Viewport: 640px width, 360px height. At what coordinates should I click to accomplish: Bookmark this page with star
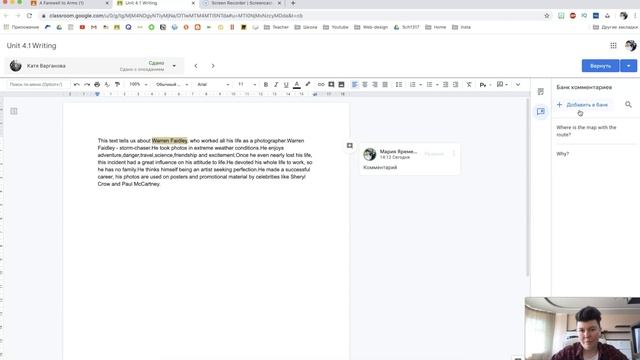coord(547,16)
